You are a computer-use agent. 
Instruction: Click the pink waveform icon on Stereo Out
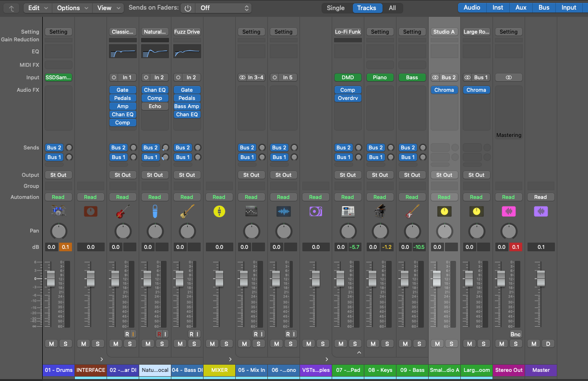[508, 211]
